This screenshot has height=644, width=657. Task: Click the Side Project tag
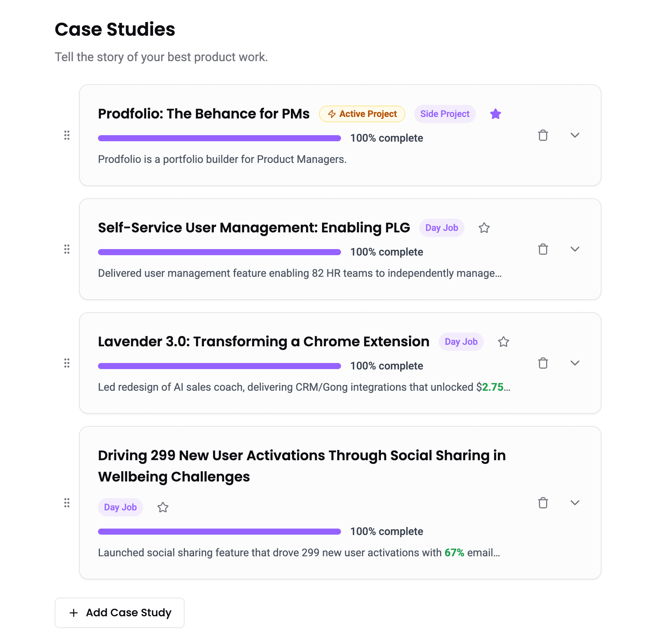445,114
